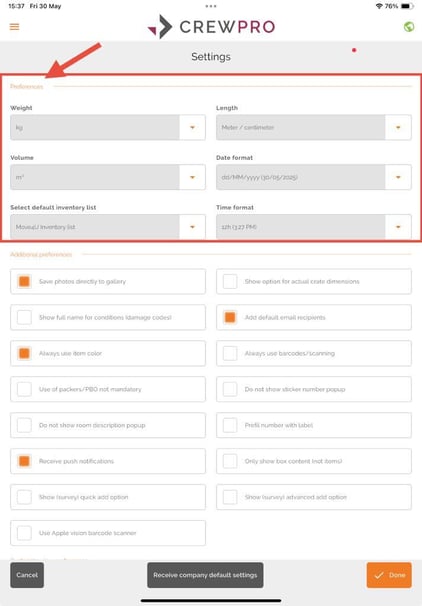Open the Volume unit dropdown arrow
This screenshot has height=606, width=422.
pos(192,177)
